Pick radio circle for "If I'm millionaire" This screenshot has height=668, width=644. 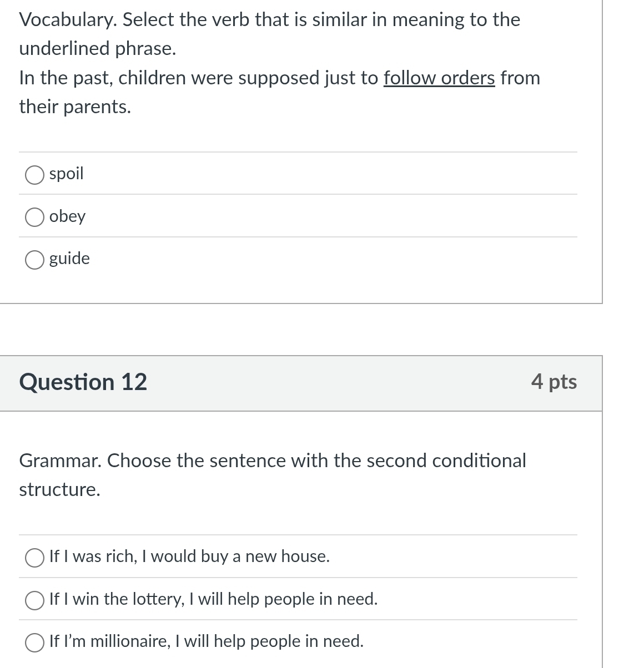pyautogui.click(x=34, y=642)
